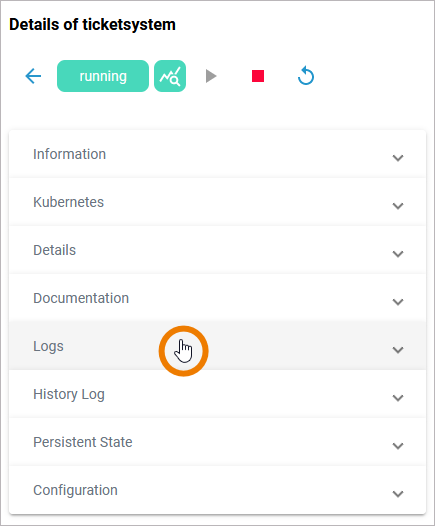The image size is (435, 526).
Task: Expand the Documentation section
Action: [x=217, y=298]
